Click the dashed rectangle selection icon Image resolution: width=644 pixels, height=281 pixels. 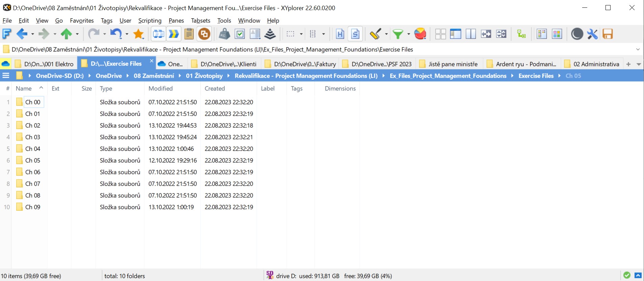pos(290,34)
